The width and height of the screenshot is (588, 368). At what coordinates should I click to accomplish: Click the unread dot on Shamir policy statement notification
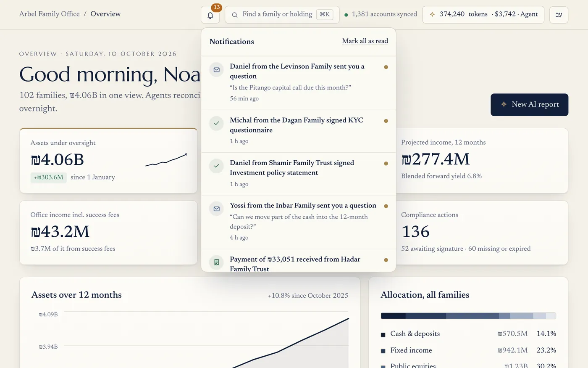pos(386,163)
